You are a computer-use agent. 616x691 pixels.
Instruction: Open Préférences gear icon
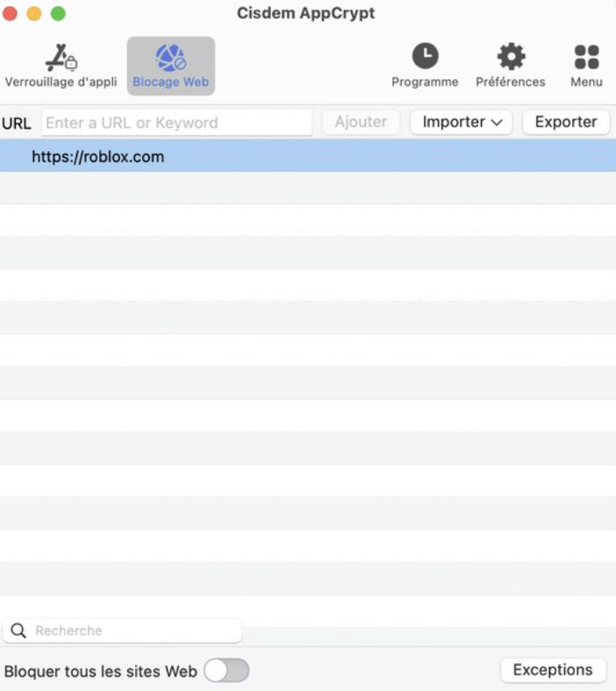click(511, 56)
